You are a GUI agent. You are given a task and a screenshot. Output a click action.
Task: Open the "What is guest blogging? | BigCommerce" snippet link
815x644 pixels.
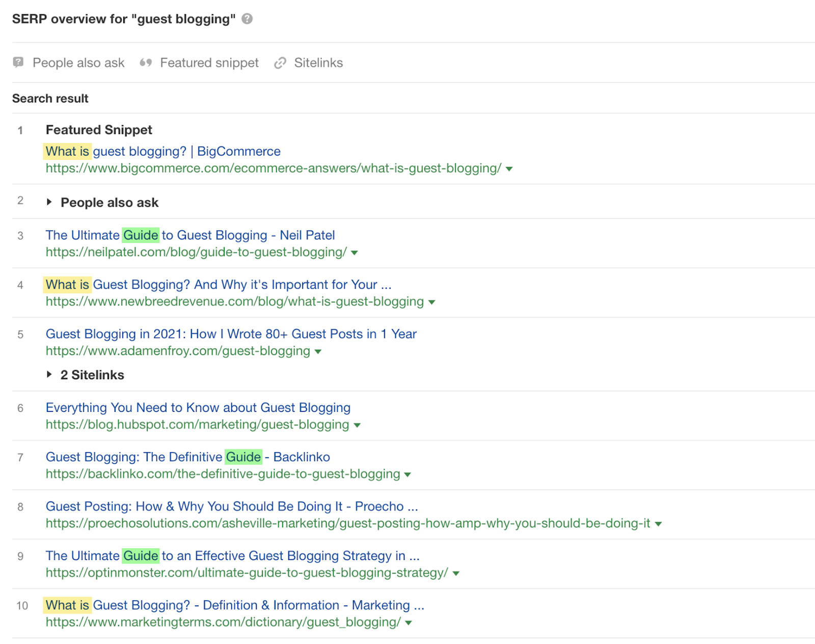point(162,151)
